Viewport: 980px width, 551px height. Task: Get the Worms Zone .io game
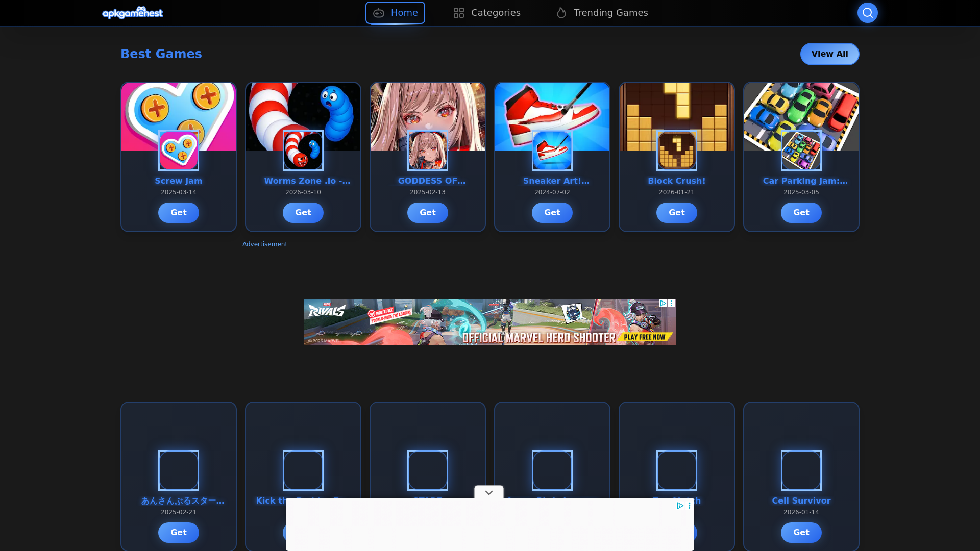pos(303,213)
